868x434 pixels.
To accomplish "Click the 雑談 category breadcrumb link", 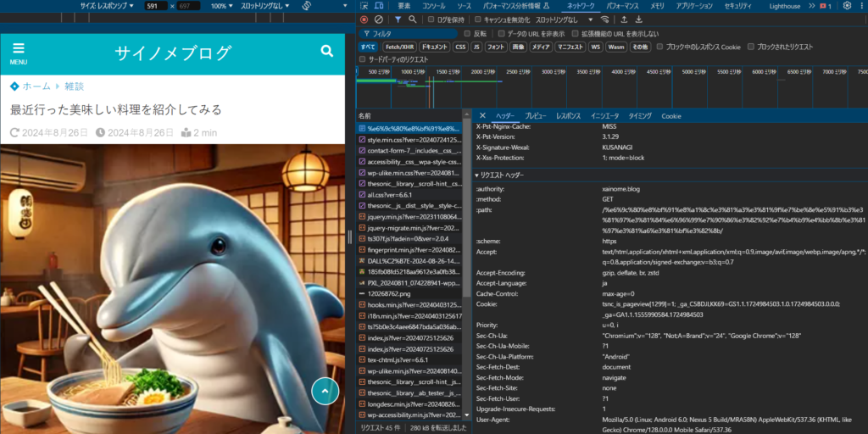I will coord(75,86).
